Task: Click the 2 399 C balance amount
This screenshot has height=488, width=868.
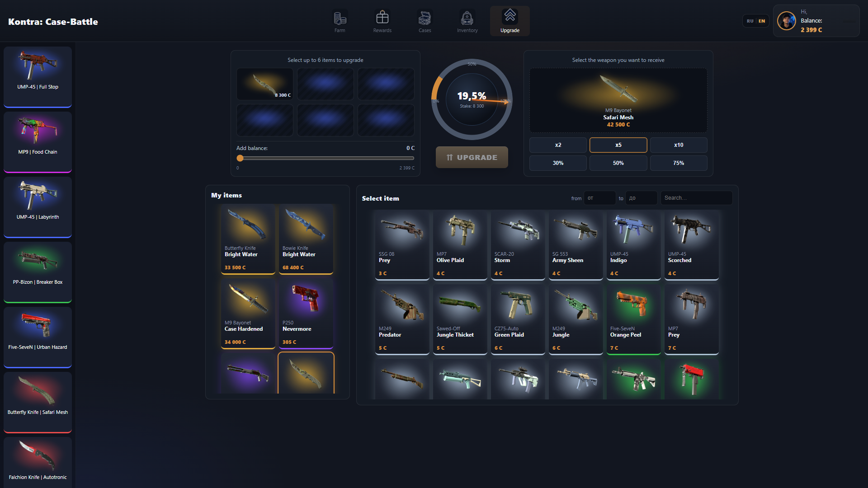Action: coord(811,30)
